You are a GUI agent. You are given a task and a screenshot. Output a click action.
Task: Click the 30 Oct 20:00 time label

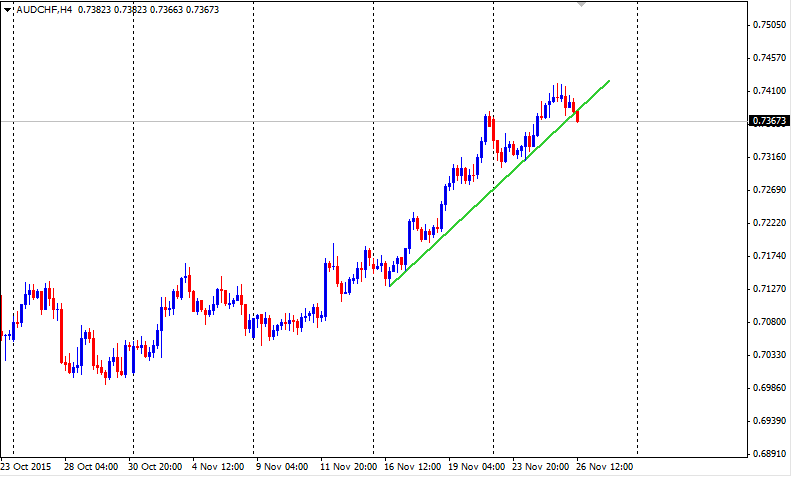click(x=155, y=466)
